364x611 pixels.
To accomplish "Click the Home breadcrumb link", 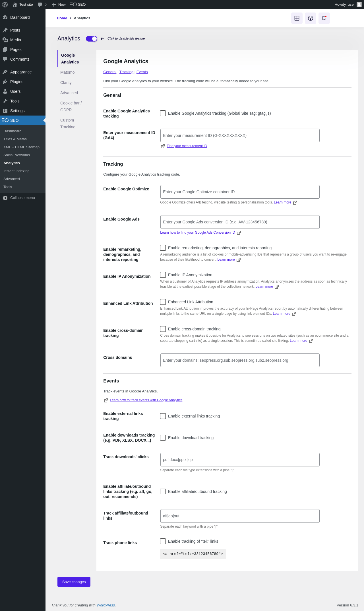I will [62, 18].
